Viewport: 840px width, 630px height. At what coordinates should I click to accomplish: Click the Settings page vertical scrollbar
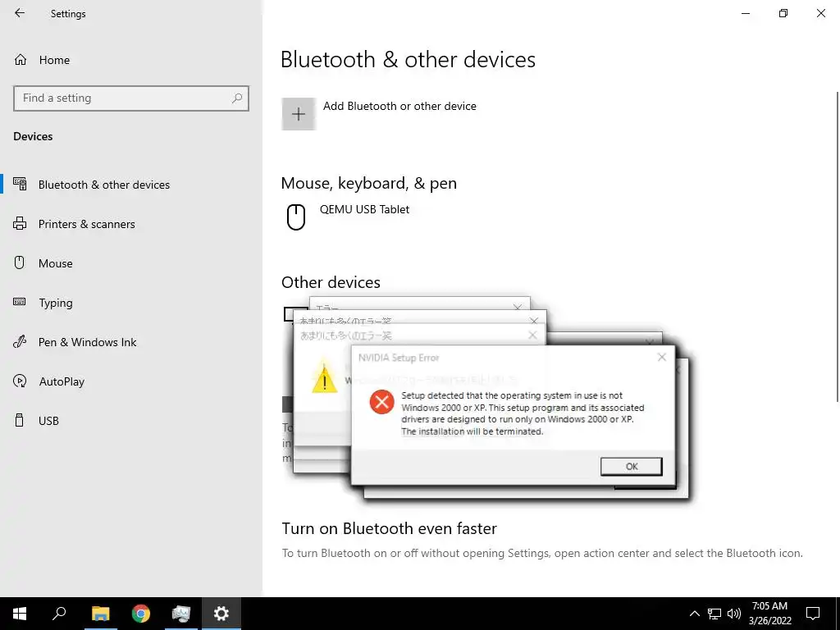click(x=837, y=246)
